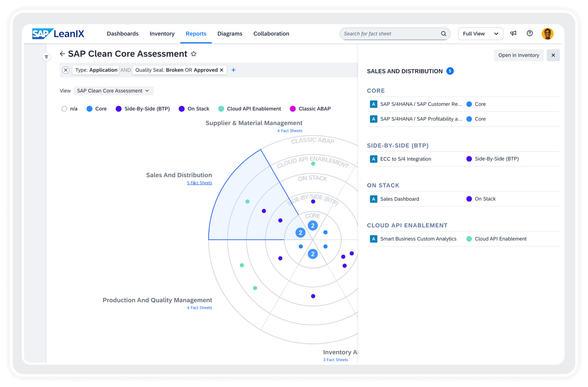
Task: Toggle the On Stack legend item
Action: coord(181,109)
